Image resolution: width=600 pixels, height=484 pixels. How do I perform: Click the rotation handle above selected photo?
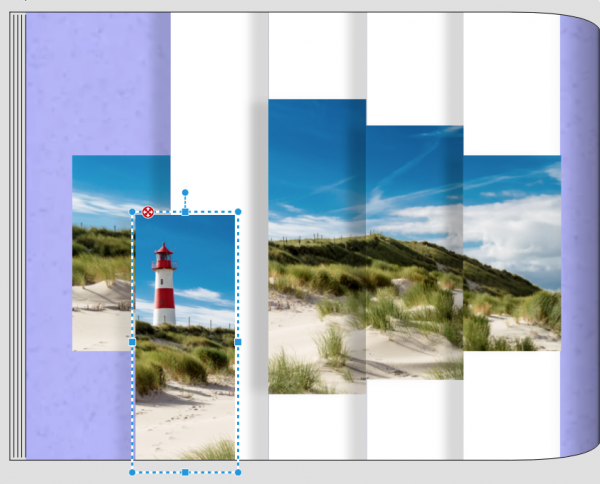point(185,192)
